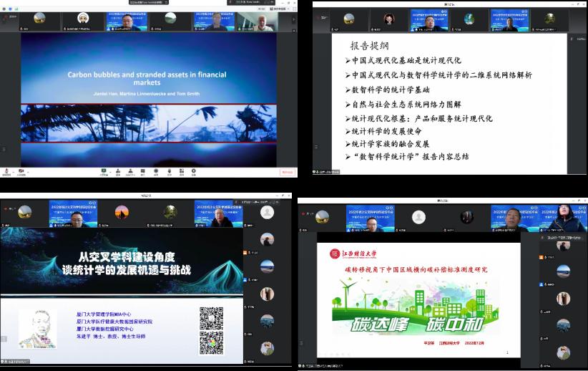
Task: Click the red-outlined leave meeting button
Action: point(287,172)
